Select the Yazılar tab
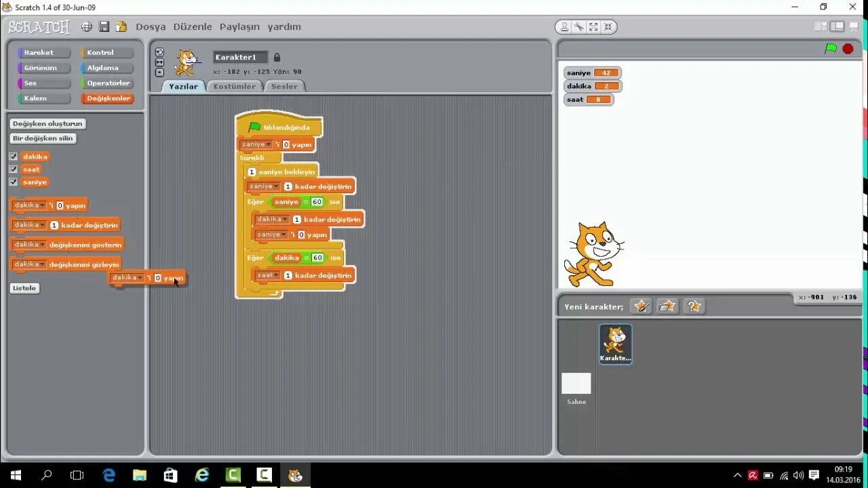 pyautogui.click(x=183, y=86)
